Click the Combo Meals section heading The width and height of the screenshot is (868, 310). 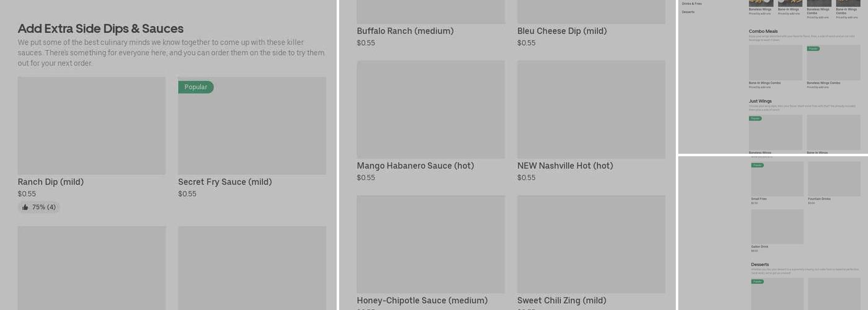click(763, 31)
